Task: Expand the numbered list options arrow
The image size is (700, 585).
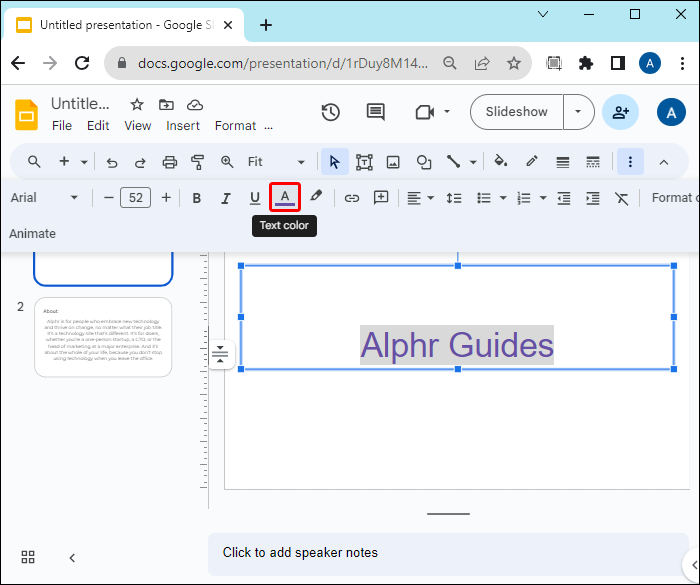Action: 543,198
